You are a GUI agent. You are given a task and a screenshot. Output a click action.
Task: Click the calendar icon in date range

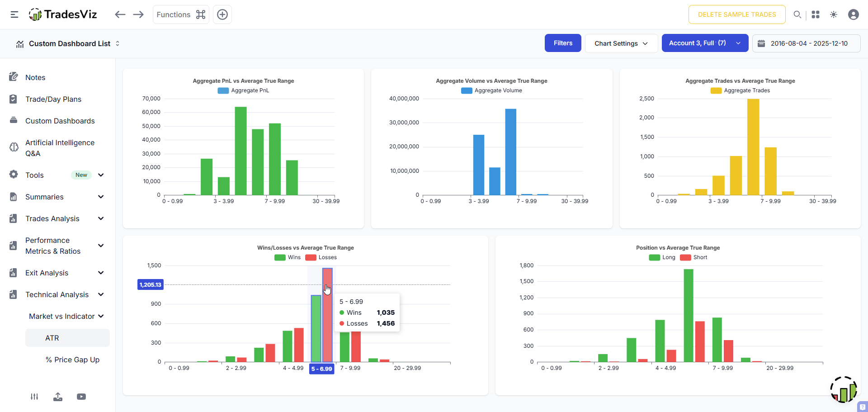761,43
